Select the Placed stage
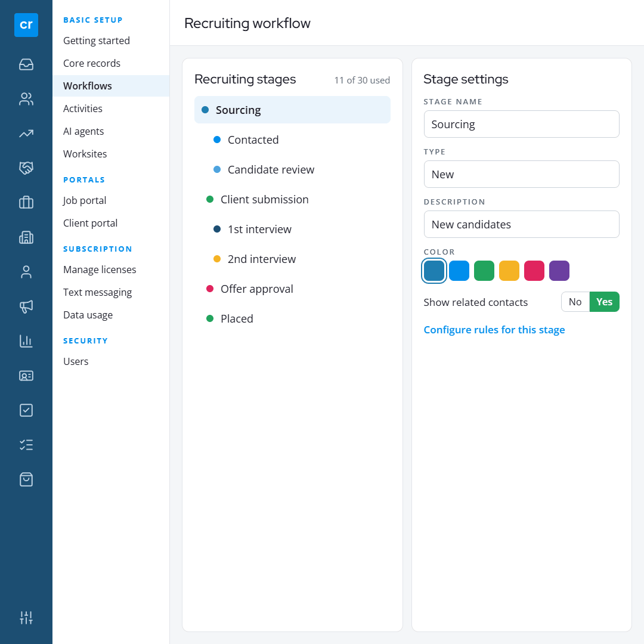The image size is (644, 644). pos(292,318)
